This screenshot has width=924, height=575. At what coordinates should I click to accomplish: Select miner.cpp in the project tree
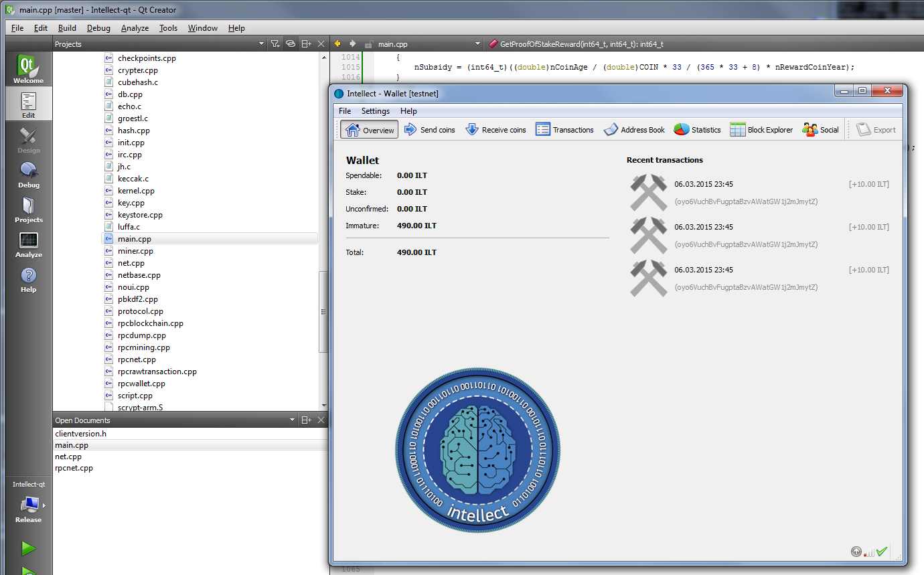tap(135, 251)
